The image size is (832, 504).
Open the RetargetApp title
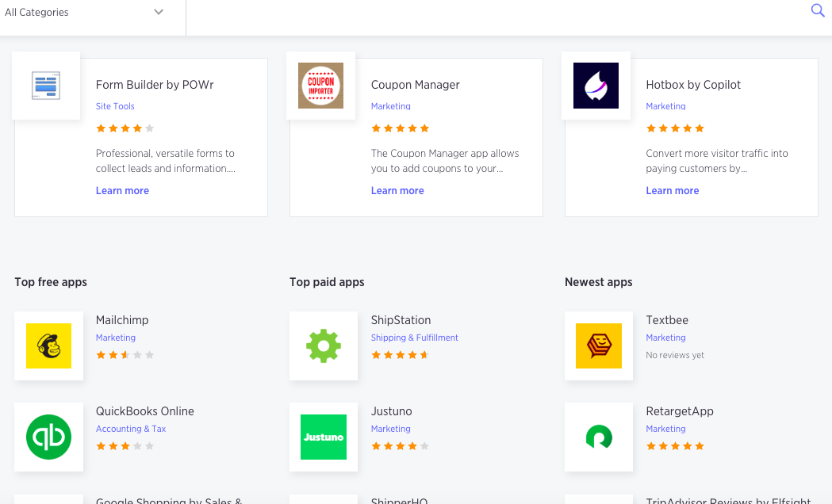coord(679,411)
